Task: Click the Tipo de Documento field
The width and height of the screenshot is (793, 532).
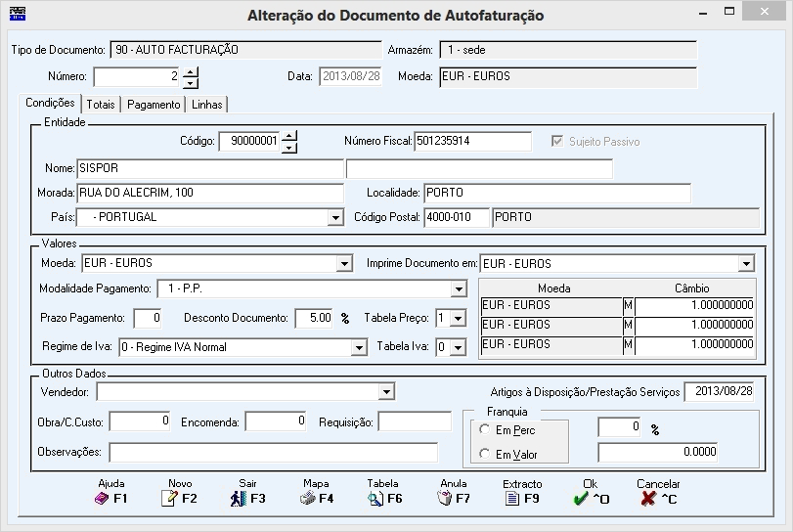Action: (245, 50)
